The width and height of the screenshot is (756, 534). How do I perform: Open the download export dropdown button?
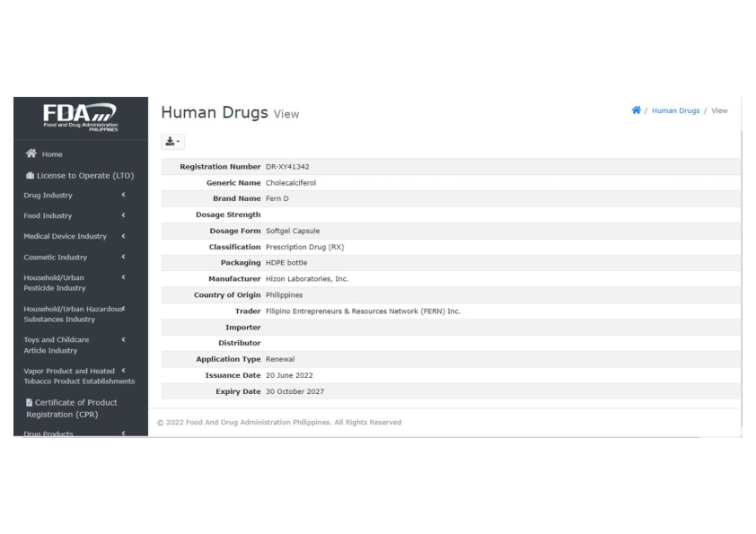pos(172,142)
